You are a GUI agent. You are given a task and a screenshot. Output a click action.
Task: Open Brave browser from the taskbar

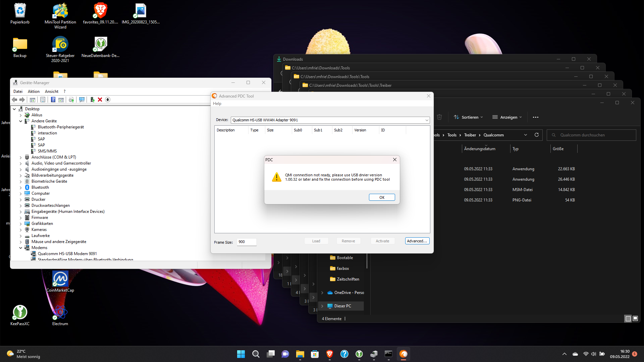pos(329,354)
